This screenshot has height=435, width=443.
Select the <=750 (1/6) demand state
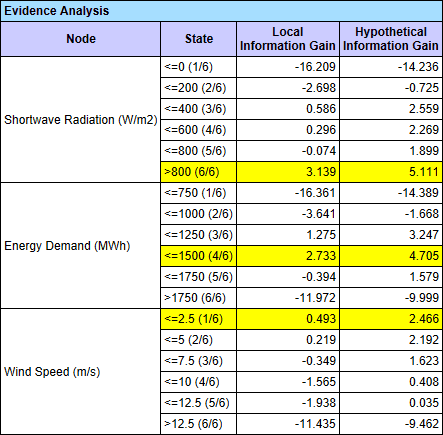point(199,193)
